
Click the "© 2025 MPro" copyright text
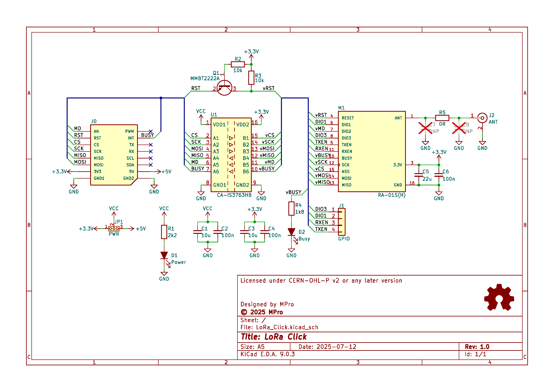coord(262,312)
